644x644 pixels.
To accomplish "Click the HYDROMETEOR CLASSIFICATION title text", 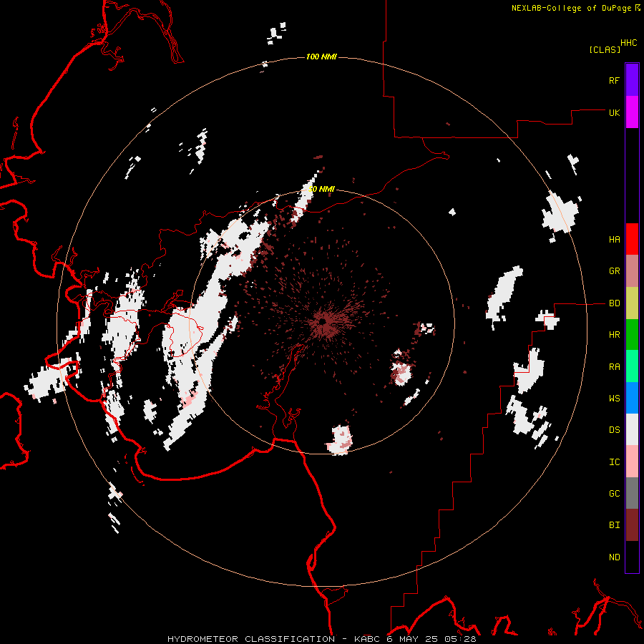I will click(251, 639).
